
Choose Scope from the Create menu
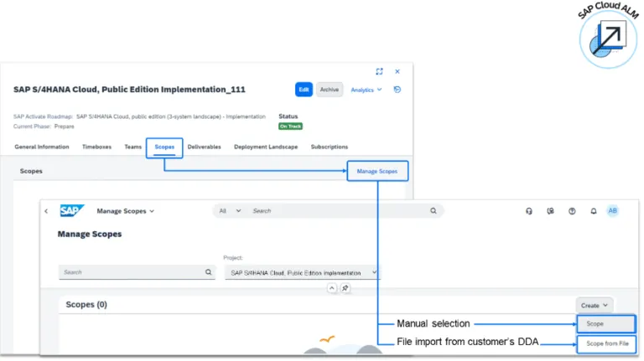tap(606, 323)
